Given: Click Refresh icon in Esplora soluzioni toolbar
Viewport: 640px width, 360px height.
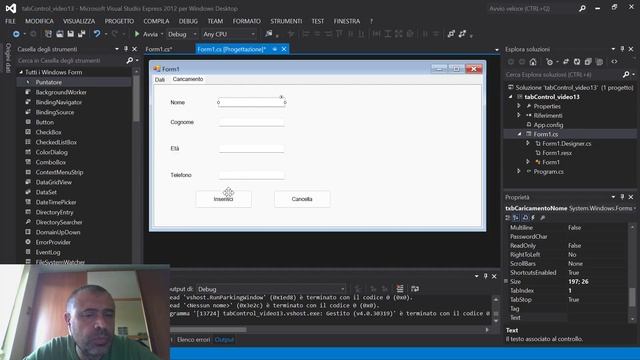Looking at the screenshot, I should point(577,62).
